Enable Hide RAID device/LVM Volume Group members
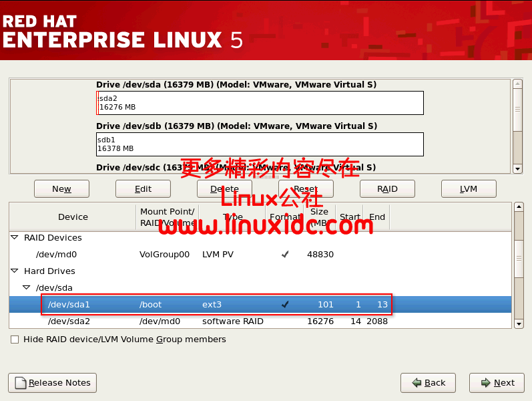 click(15, 340)
